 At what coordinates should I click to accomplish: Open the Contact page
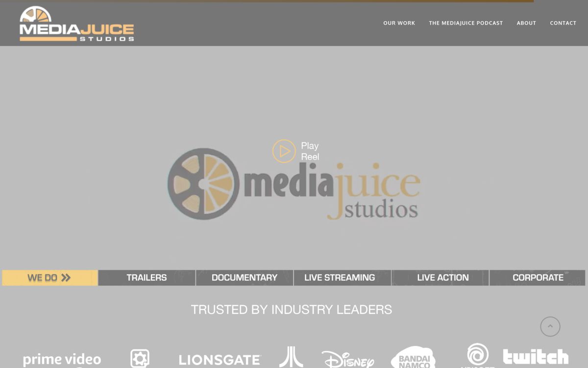(563, 23)
